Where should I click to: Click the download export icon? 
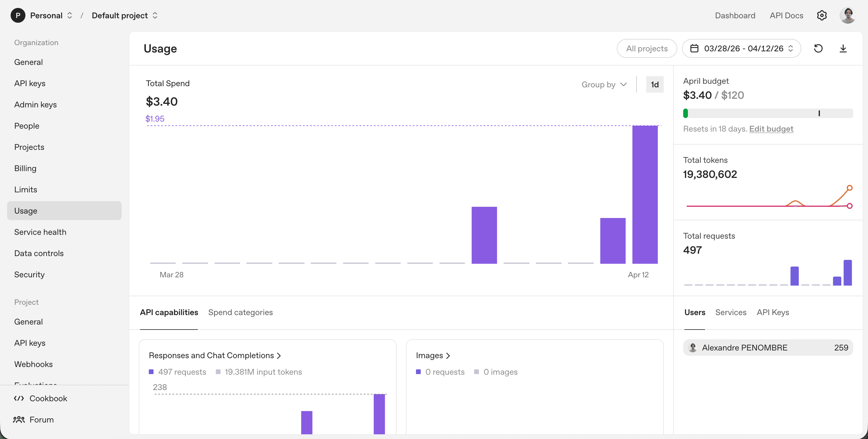(x=843, y=48)
